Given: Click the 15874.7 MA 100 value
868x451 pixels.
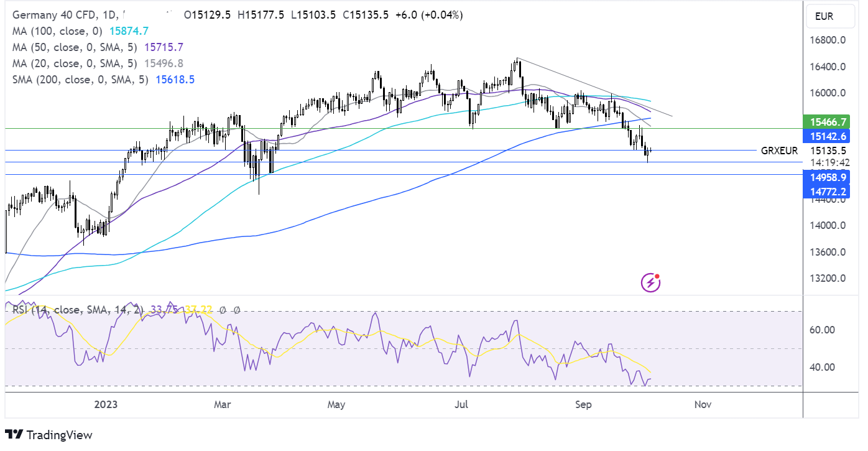Looking at the screenshot, I should (129, 30).
